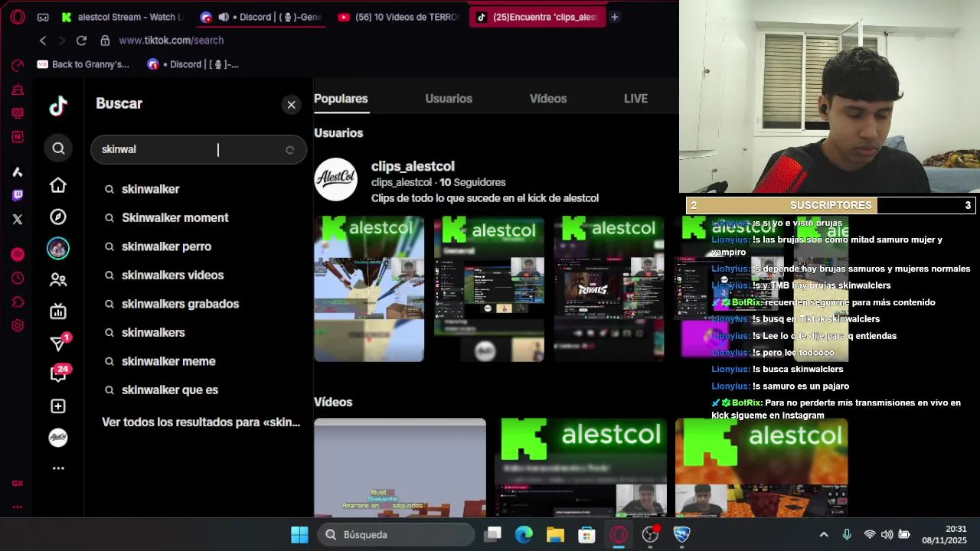Select suggestion 'skinwalker'

(150, 189)
